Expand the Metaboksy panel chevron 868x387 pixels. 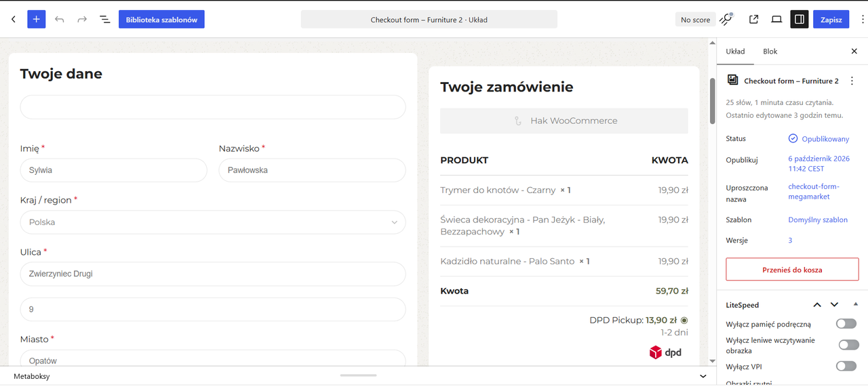[703, 376]
